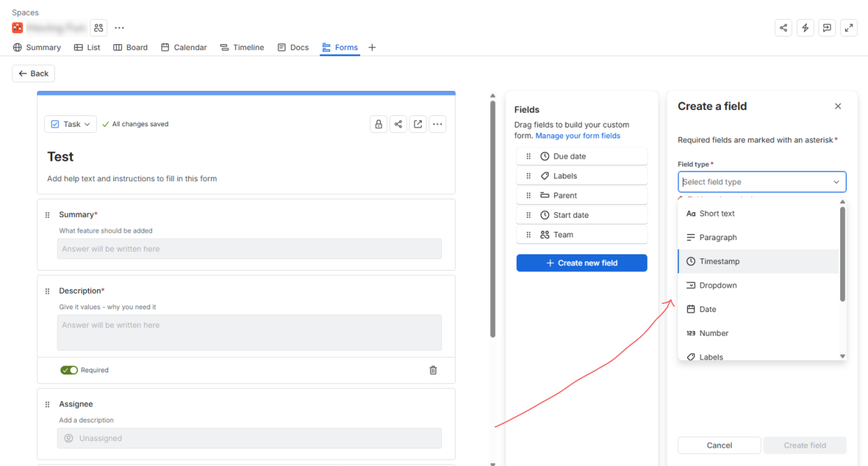Viewport: 868px width, 466px height.
Task: Delete the Description field with trash icon
Action: (x=433, y=370)
